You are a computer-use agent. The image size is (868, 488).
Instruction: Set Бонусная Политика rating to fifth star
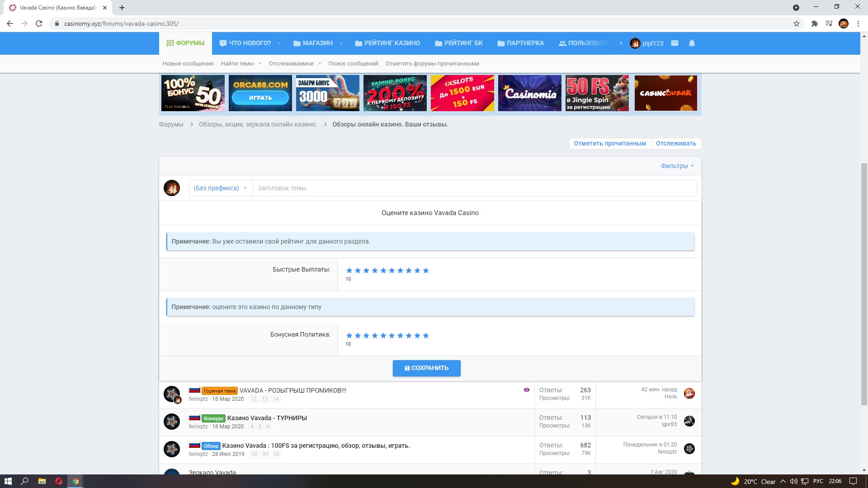[x=383, y=336]
